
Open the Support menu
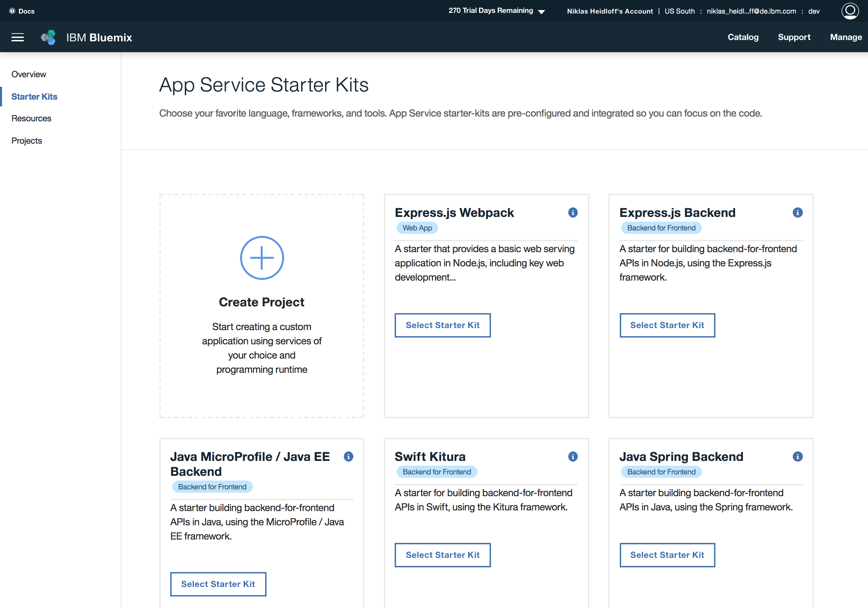pyautogui.click(x=794, y=37)
